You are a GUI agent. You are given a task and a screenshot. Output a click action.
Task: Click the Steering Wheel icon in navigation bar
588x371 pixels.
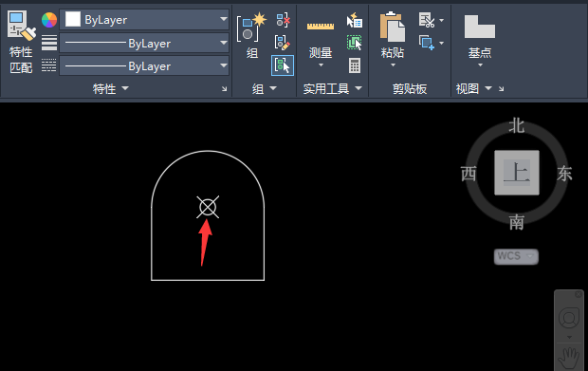(569, 318)
